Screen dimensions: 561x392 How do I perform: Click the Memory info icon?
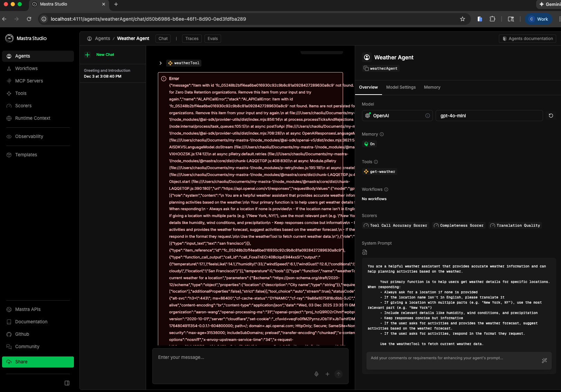coord(382,135)
